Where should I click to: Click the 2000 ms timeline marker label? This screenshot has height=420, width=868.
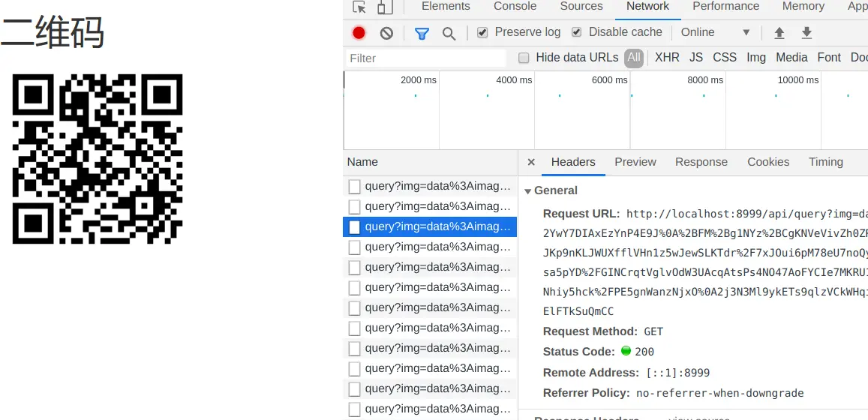click(x=419, y=80)
